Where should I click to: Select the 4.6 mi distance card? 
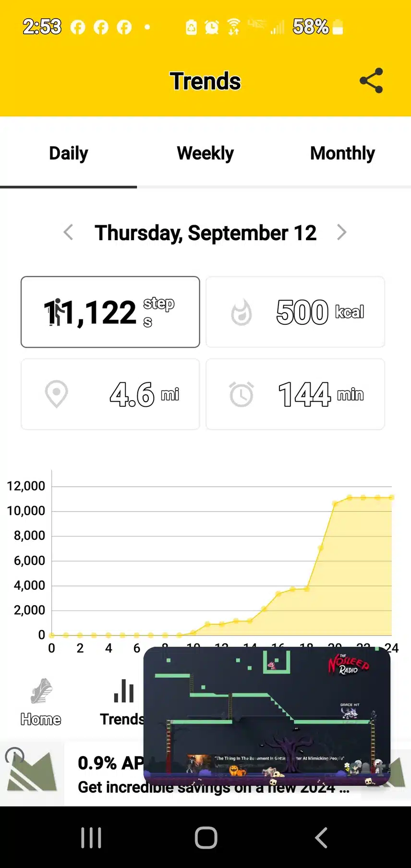click(x=110, y=394)
